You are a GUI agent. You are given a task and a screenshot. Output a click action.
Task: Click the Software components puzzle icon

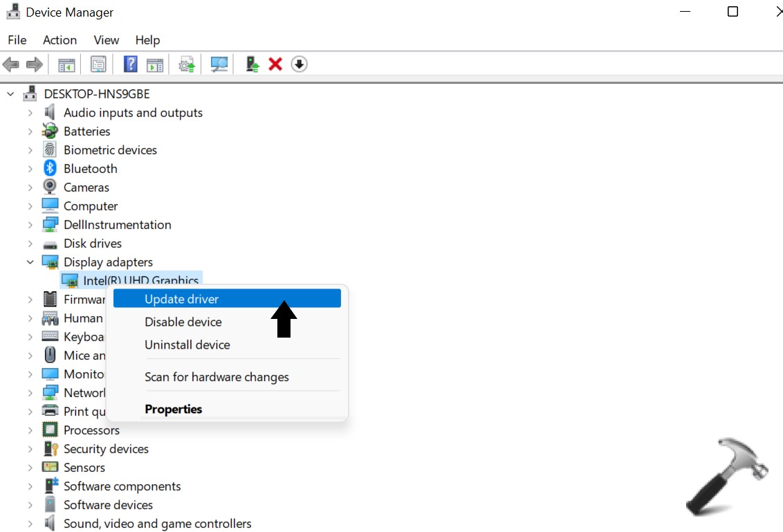coord(51,486)
